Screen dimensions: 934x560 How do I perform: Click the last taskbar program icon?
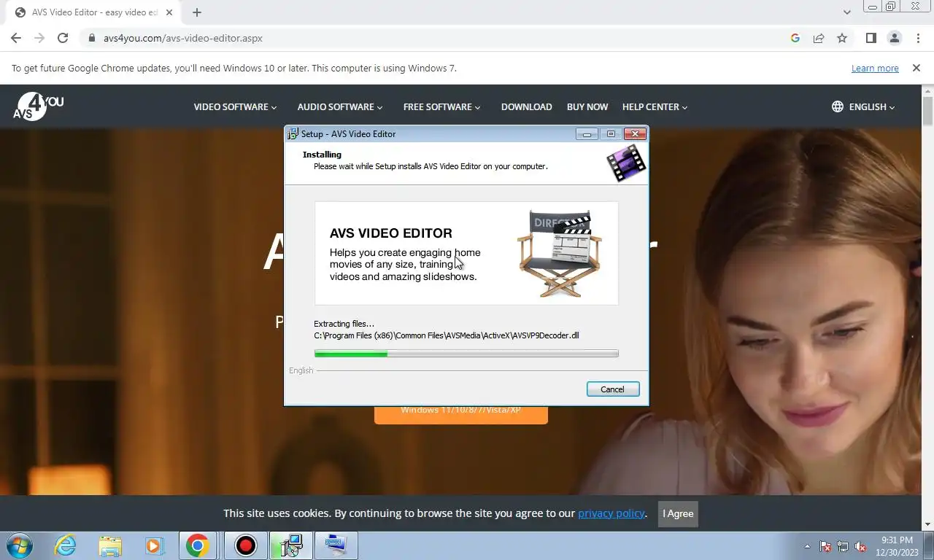click(x=336, y=545)
